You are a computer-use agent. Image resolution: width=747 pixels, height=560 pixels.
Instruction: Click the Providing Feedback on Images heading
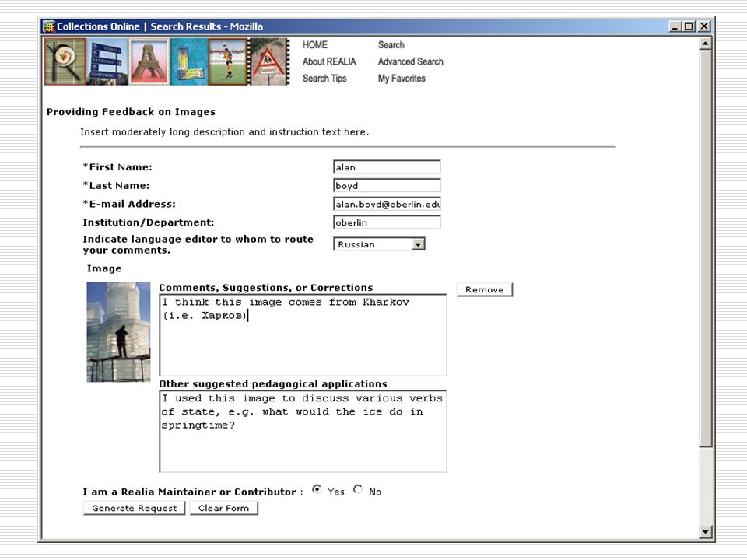131,112
